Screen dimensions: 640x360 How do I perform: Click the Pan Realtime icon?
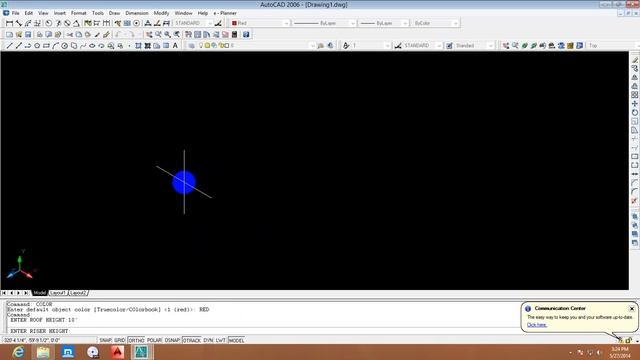(x=149, y=35)
